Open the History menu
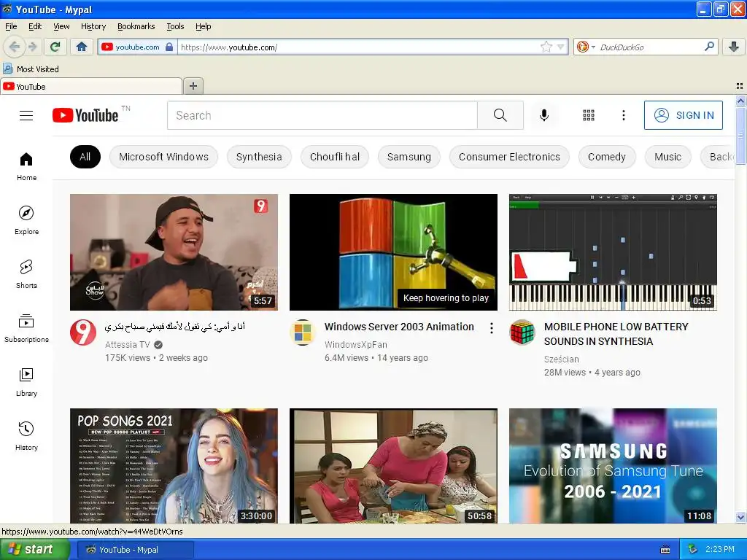 (x=93, y=26)
